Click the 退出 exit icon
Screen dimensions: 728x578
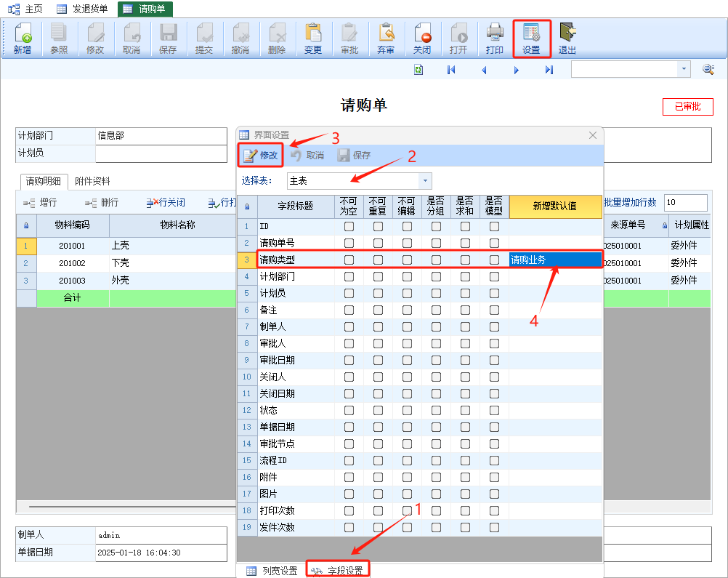click(567, 39)
